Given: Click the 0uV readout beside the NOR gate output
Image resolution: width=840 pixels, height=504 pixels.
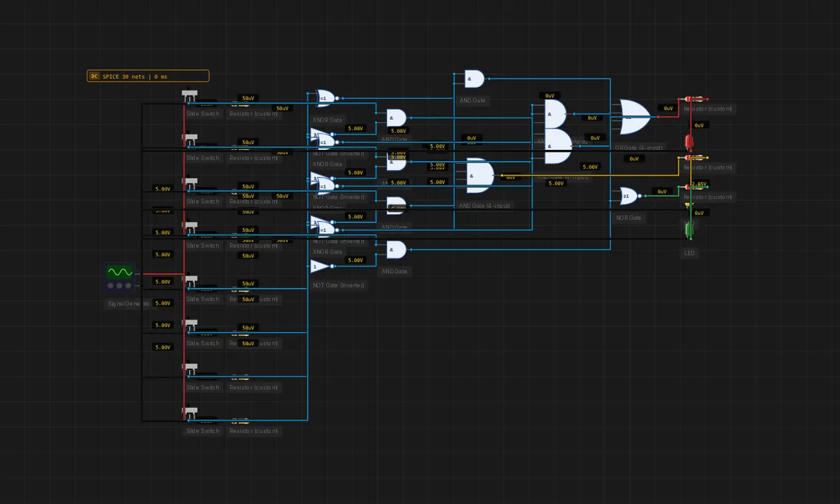Looking at the screenshot, I should click(x=662, y=191).
